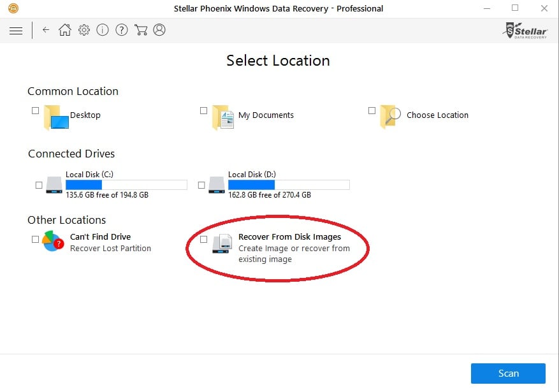Click the shopping cart icon
Image resolution: width=559 pixels, height=392 pixels.
(x=141, y=30)
